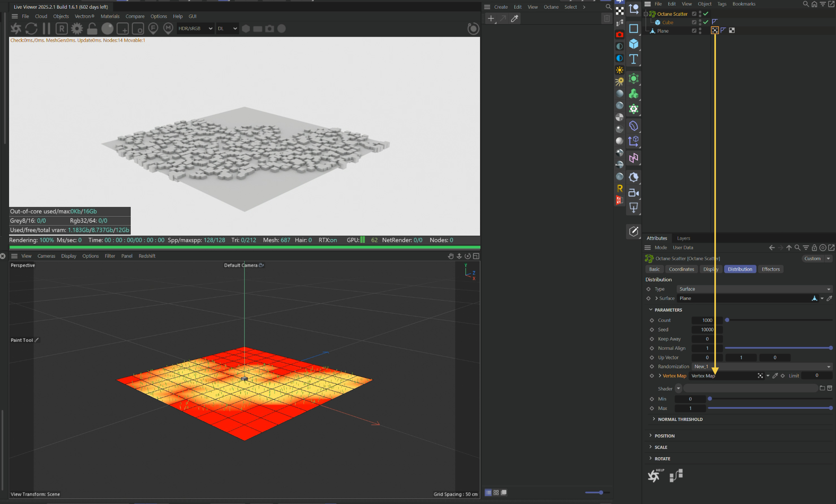The width and height of the screenshot is (836, 504).
Task: Toggle Cube object enabled green checkmark
Action: click(706, 22)
